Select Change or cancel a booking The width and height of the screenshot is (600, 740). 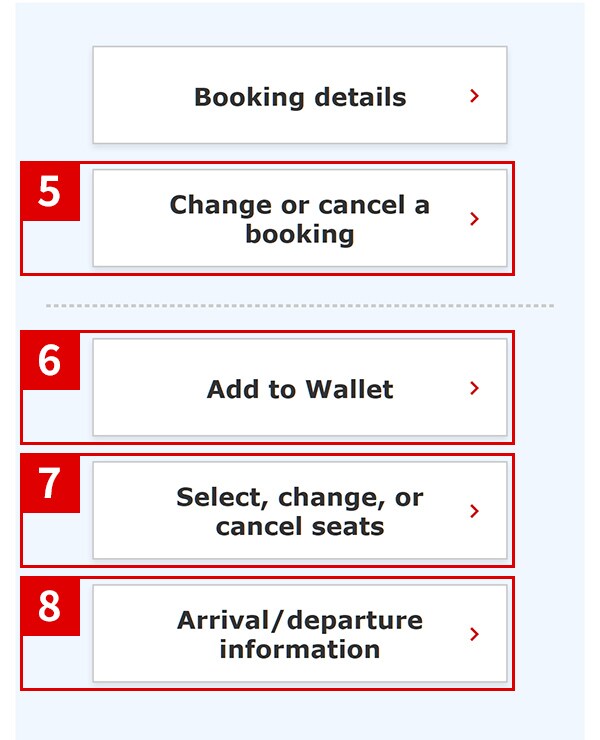300,218
